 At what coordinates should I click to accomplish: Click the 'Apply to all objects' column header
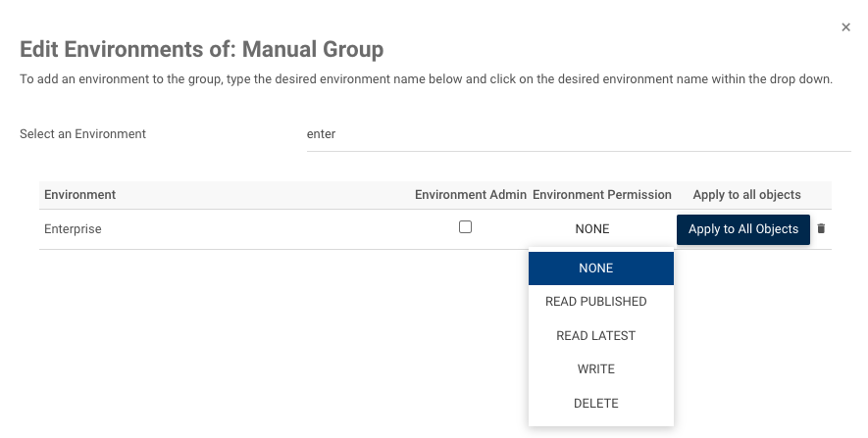point(746,195)
